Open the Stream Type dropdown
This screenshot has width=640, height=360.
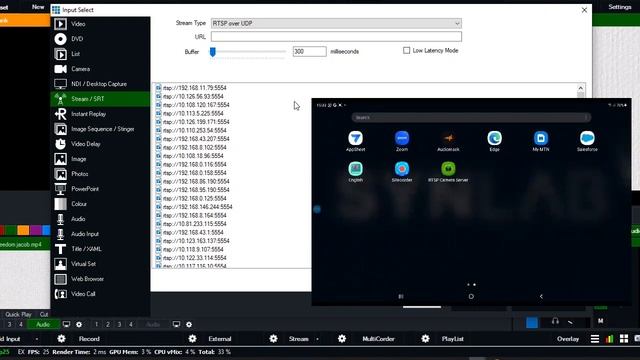click(x=336, y=23)
